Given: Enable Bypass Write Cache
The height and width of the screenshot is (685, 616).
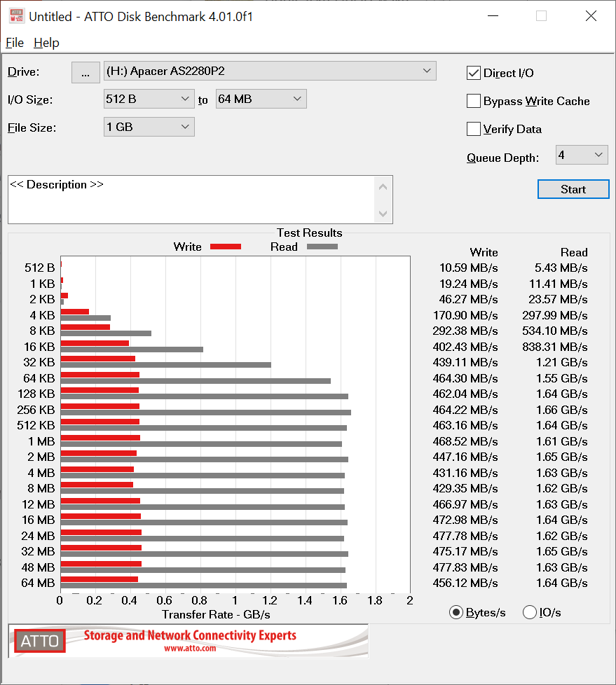Looking at the screenshot, I should (474, 101).
